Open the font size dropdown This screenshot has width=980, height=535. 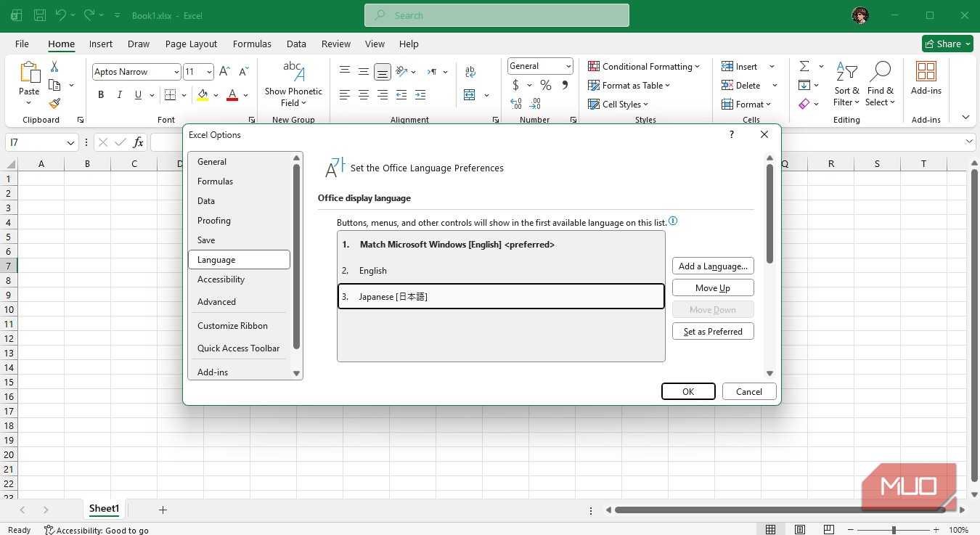tap(209, 72)
